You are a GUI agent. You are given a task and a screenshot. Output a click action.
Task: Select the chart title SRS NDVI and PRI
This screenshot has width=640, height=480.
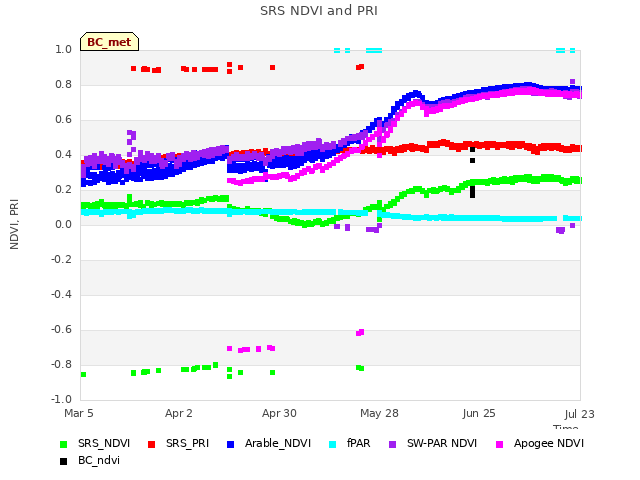319,11
